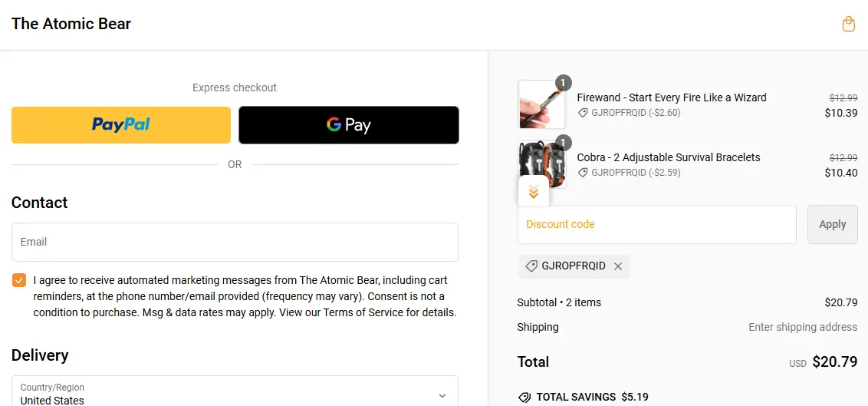Select the Cobra Survival Bracelets thumbnail
Viewport: 868px width, 406px height.
click(x=541, y=161)
